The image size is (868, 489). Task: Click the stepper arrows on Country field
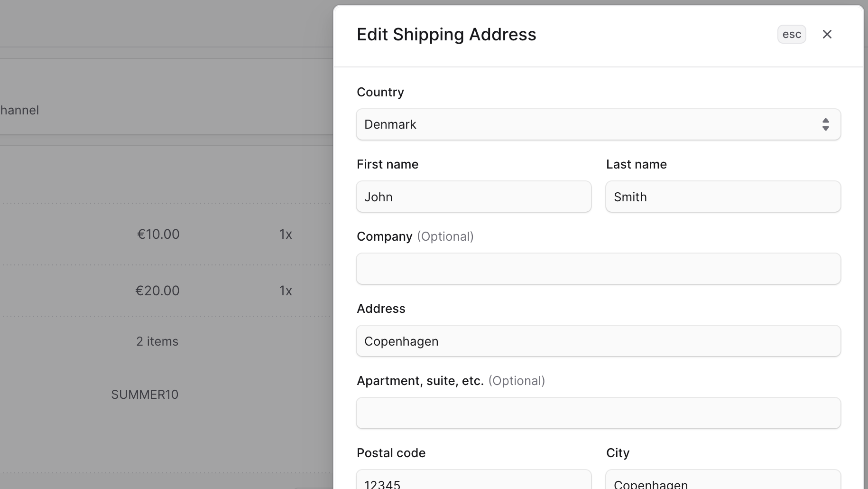(825, 124)
